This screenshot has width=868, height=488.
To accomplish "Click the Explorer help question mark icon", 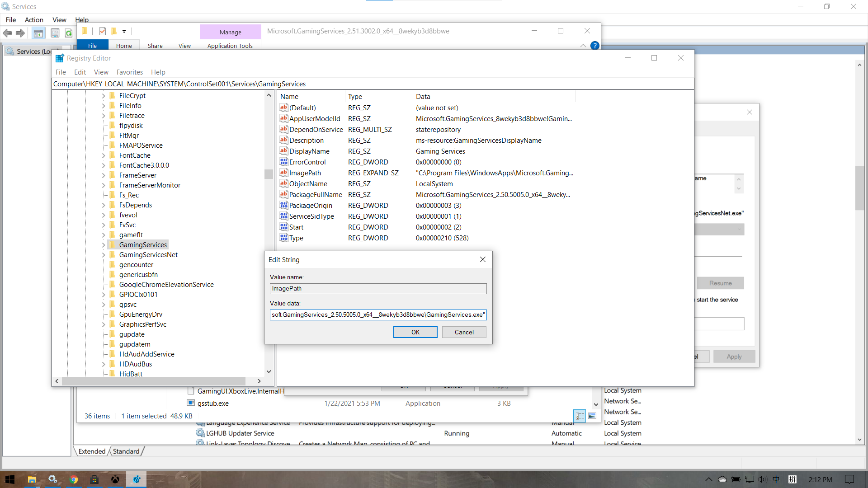I will pyautogui.click(x=594, y=46).
